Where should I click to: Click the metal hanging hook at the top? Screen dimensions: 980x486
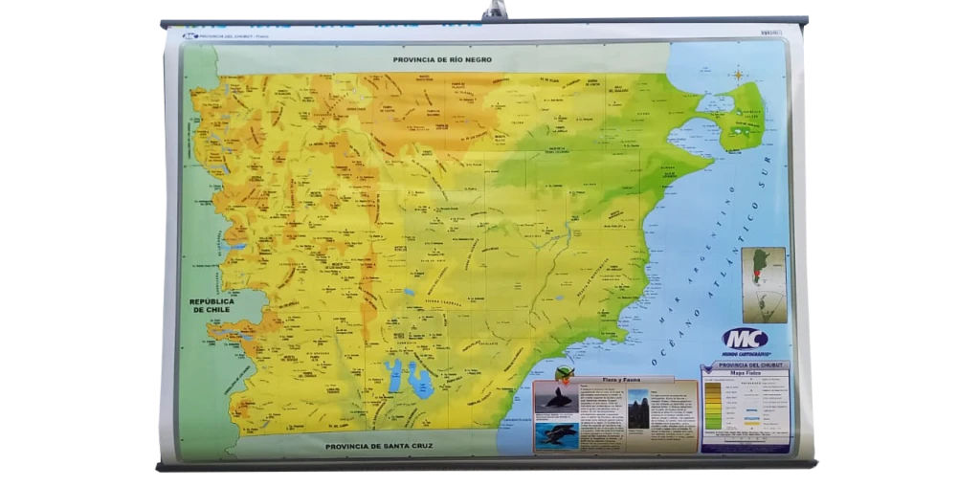494,11
